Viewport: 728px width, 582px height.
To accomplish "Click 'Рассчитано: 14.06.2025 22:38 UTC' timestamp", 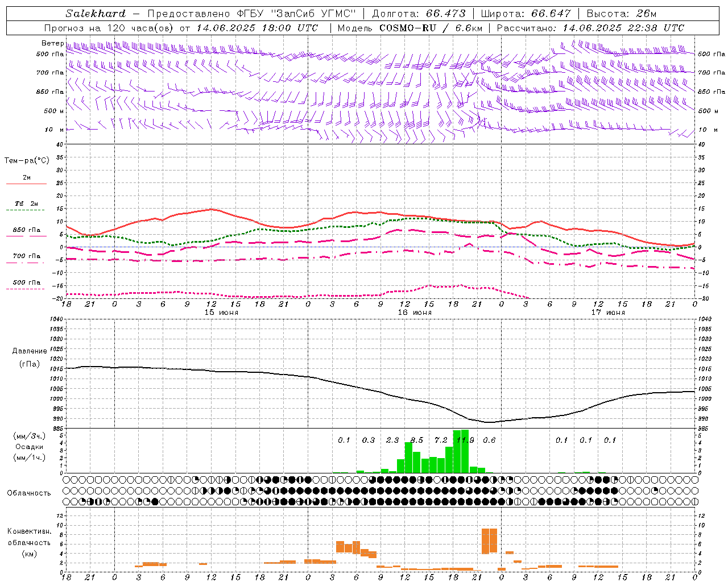I will [590, 28].
